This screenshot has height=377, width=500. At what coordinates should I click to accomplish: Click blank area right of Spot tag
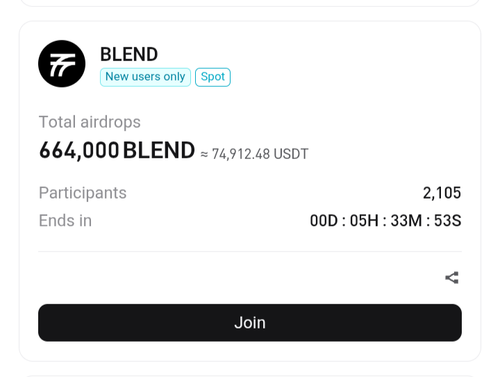click(x=347, y=77)
